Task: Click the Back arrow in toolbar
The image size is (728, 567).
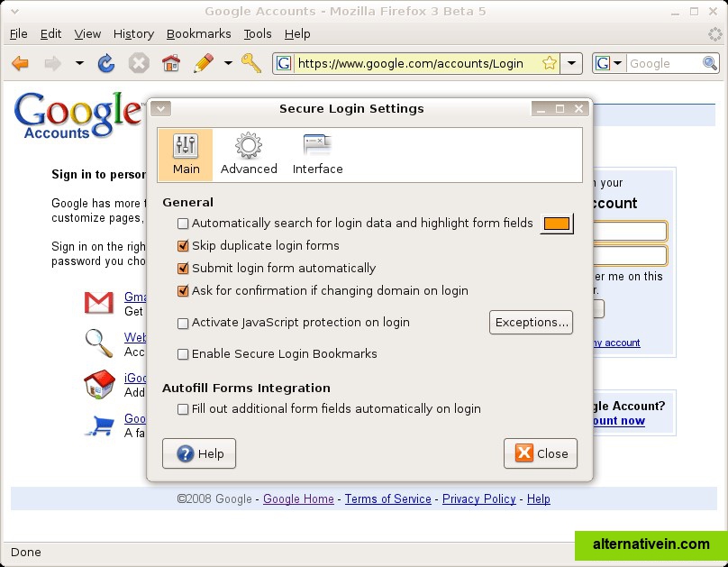Action: pos(20,63)
